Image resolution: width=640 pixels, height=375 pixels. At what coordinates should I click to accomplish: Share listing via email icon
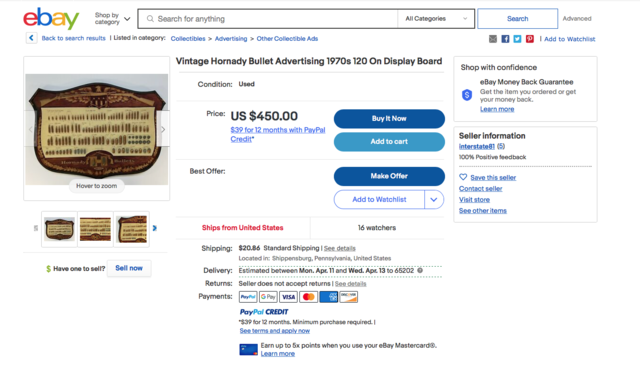(493, 39)
